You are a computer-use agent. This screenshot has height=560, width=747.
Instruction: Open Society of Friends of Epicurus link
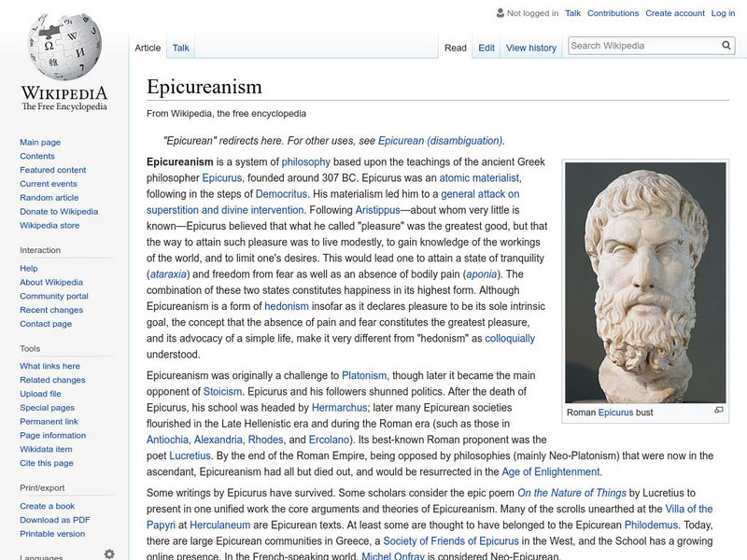click(451, 541)
